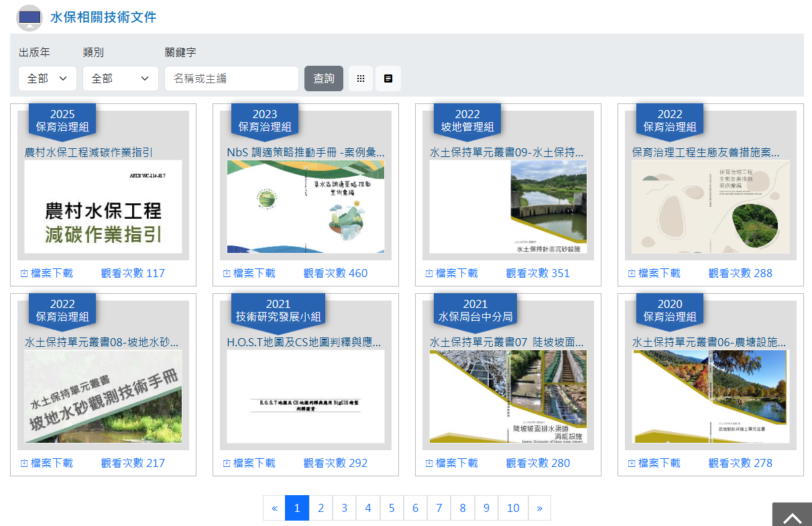The width and height of the screenshot is (812, 526).
Task: Open the 出版年 dropdown
Action: [x=47, y=78]
